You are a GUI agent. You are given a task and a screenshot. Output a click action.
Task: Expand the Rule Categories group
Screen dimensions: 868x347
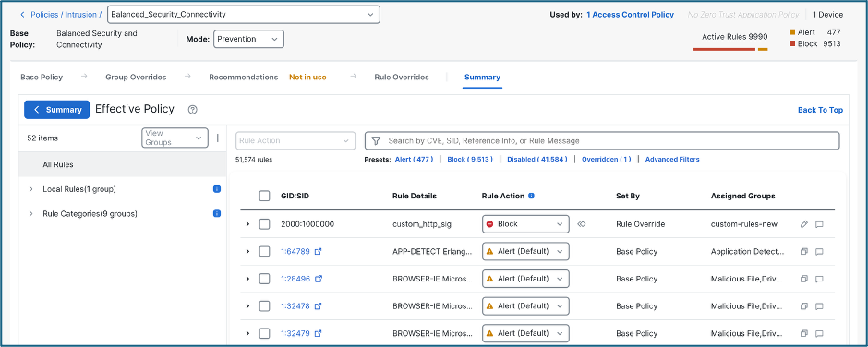(x=30, y=213)
